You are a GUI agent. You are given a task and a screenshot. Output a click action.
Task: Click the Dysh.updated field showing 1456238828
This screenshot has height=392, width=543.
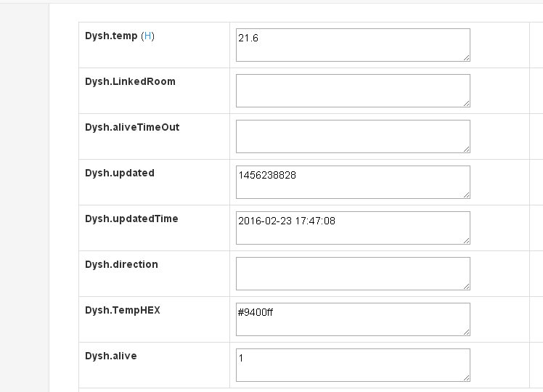coord(353,182)
